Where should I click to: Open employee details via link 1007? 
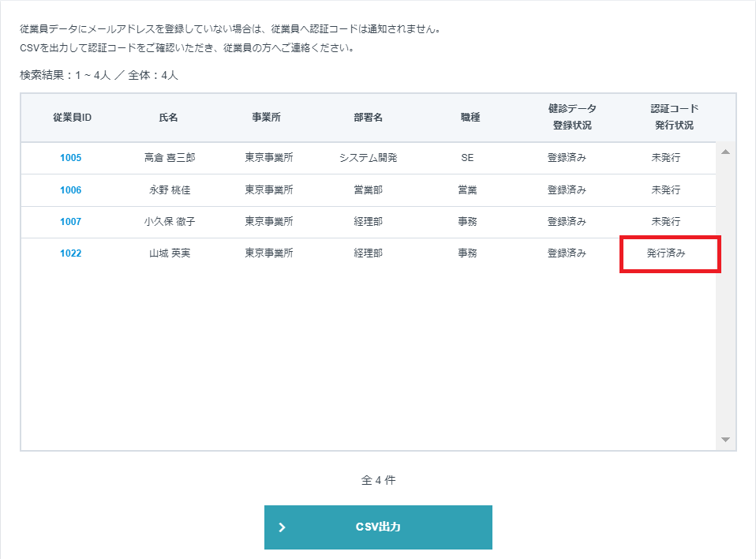coord(71,222)
